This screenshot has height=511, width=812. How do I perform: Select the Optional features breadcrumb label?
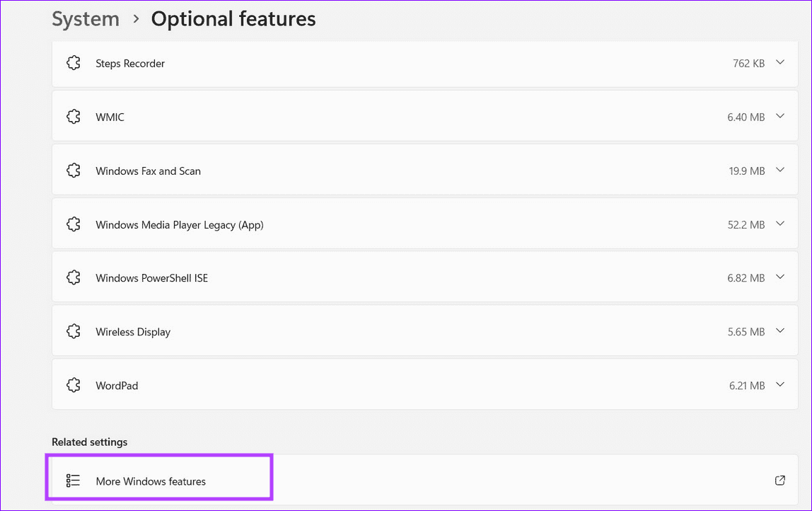coord(233,19)
